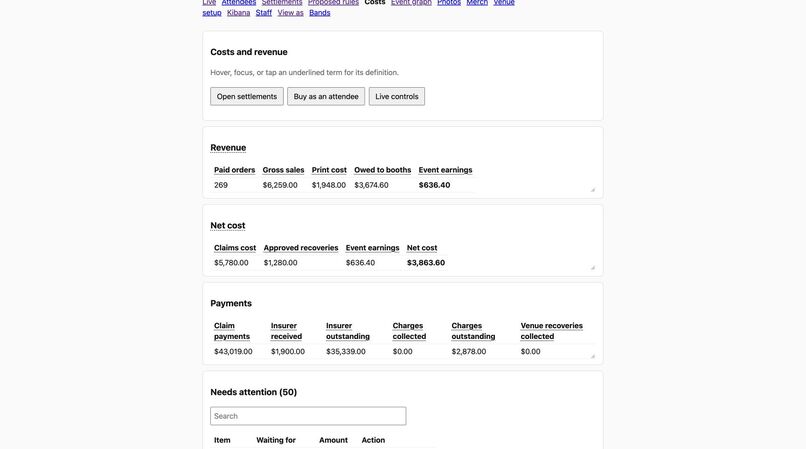Click the Payments section heading
This screenshot has height=449, width=806.
coord(231,303)
